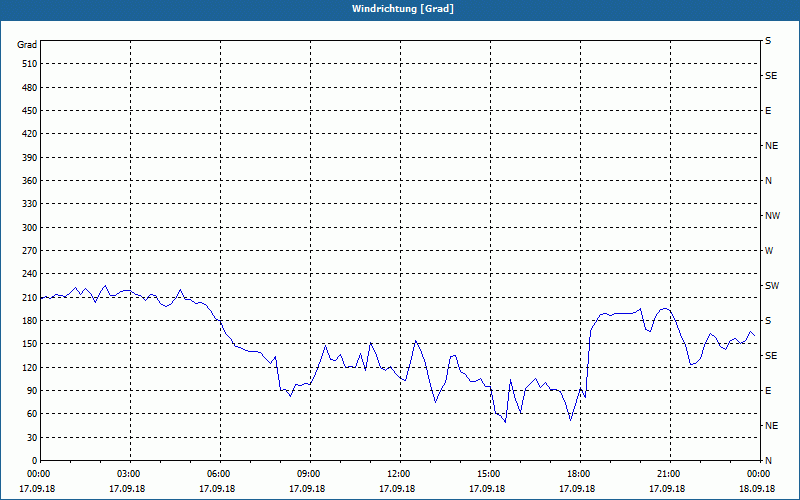Select the 450 y-axis value
This screenshot has width=800, height=500.
coord(29,111)
